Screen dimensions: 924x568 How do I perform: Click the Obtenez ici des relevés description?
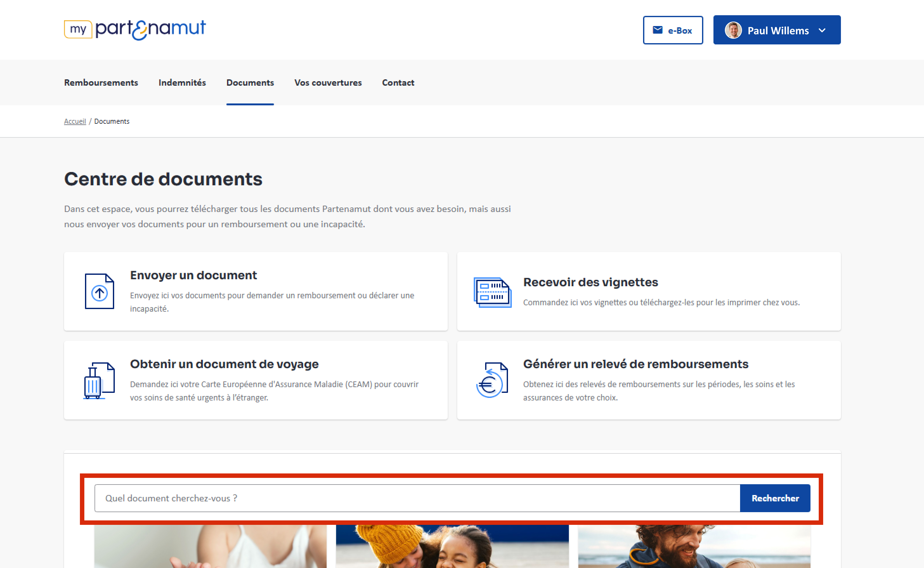(659, 391)
